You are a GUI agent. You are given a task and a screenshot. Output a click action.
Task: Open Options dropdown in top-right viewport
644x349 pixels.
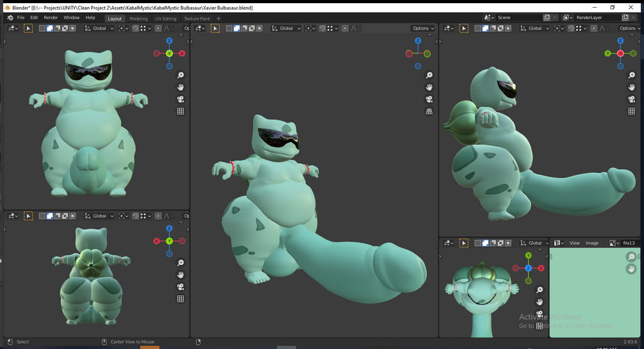point(629,28)
